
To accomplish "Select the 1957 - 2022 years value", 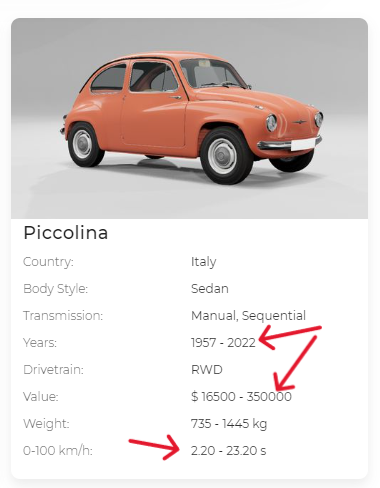I will click(x=223, y=343).
